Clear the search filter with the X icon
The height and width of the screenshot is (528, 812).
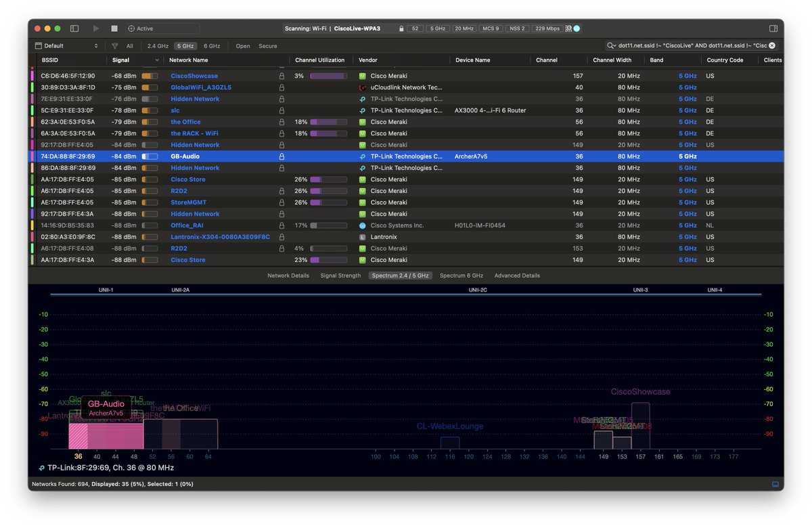pyautogui.click(x=771, y=45)
